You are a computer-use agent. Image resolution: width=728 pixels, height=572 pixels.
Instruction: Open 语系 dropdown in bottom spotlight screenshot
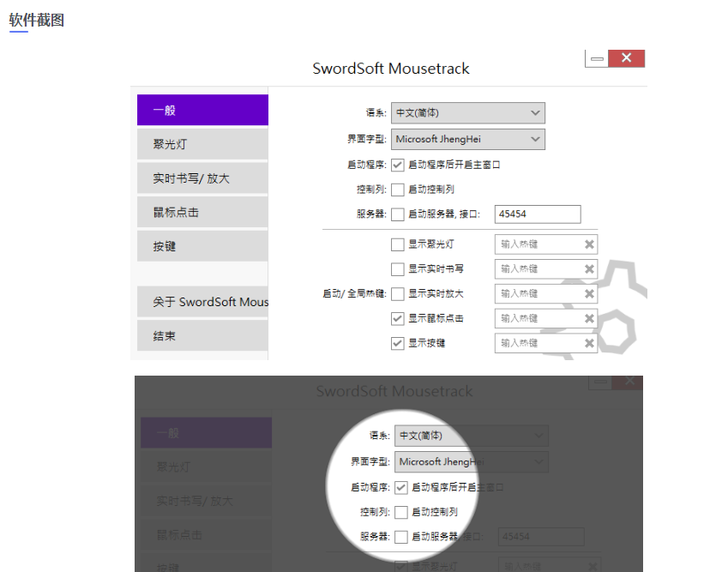472,436
